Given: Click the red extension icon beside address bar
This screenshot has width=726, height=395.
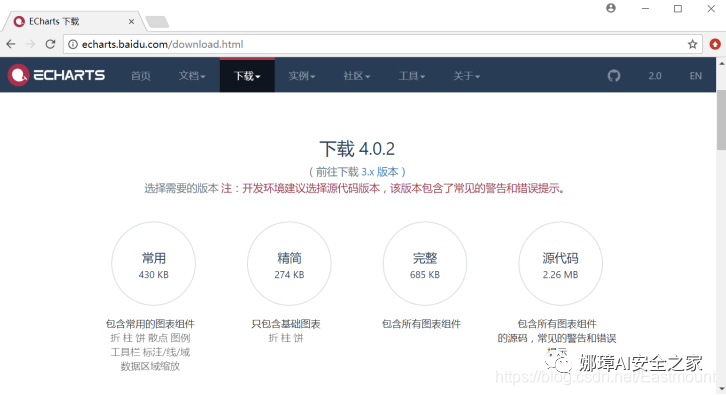Looking at the screenshot, I should 715,44.
